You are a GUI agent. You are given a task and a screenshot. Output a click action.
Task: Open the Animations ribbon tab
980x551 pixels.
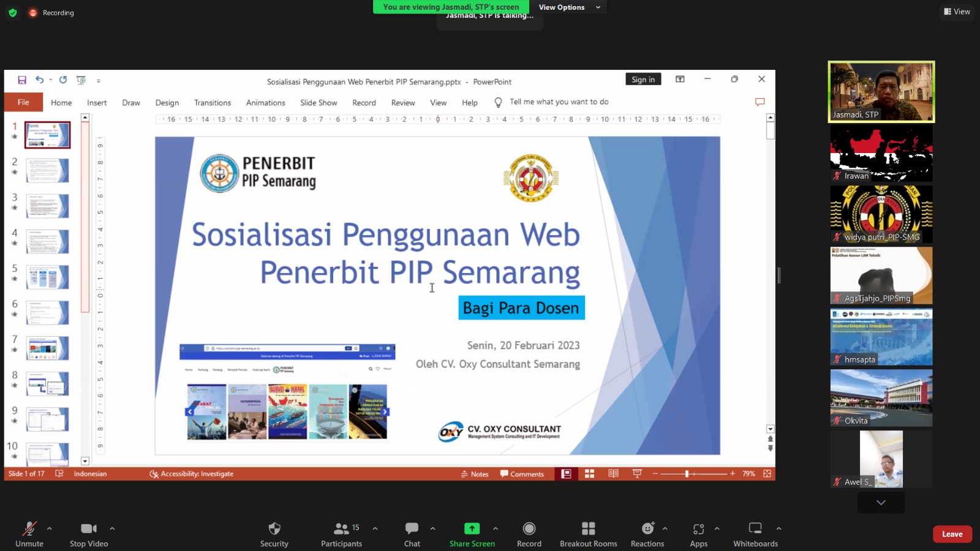tap(266, 103)
